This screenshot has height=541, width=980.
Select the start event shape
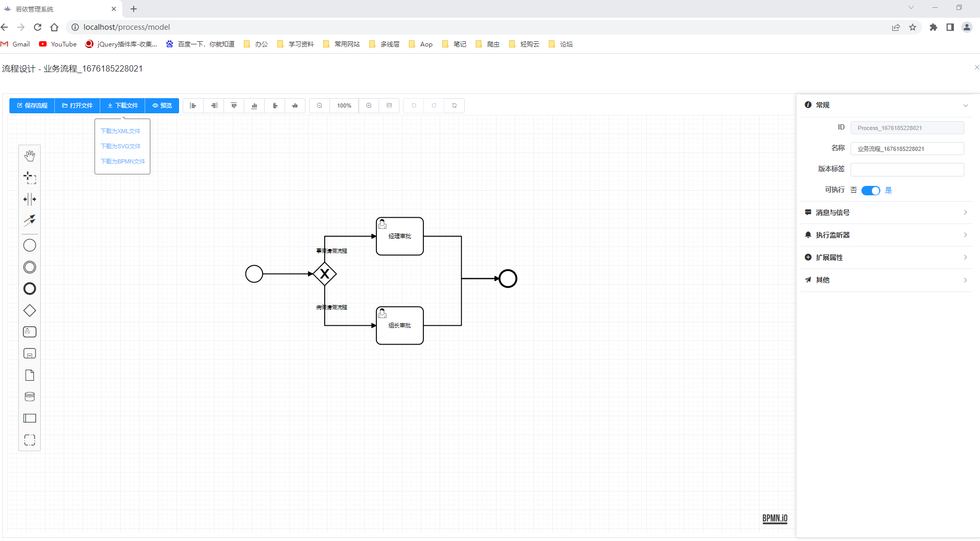tap(30, 245)
